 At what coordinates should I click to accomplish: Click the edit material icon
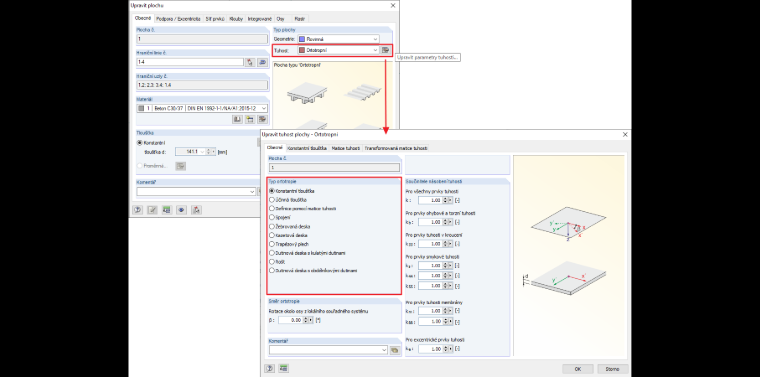click(262, 119)
